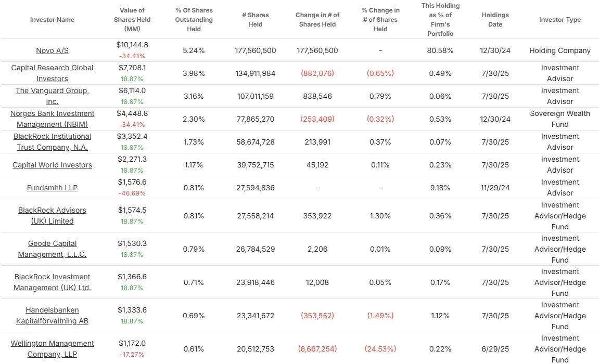Open BlackRock Advisors (UK) Limited link
Screen dimensions: 599x364
(x=52, y=215)
